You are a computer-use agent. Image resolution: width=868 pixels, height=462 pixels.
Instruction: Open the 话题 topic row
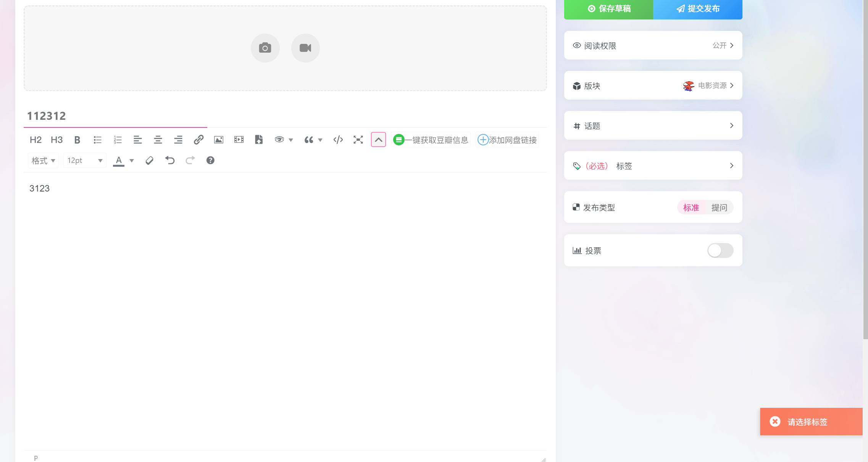[653, 126]
